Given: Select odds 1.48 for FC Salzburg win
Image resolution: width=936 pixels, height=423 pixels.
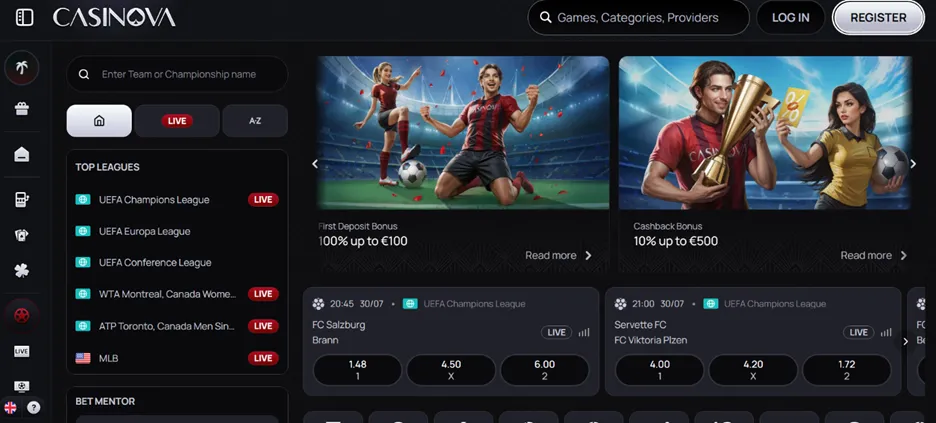Looking at the screenshot, I should 358,370.
